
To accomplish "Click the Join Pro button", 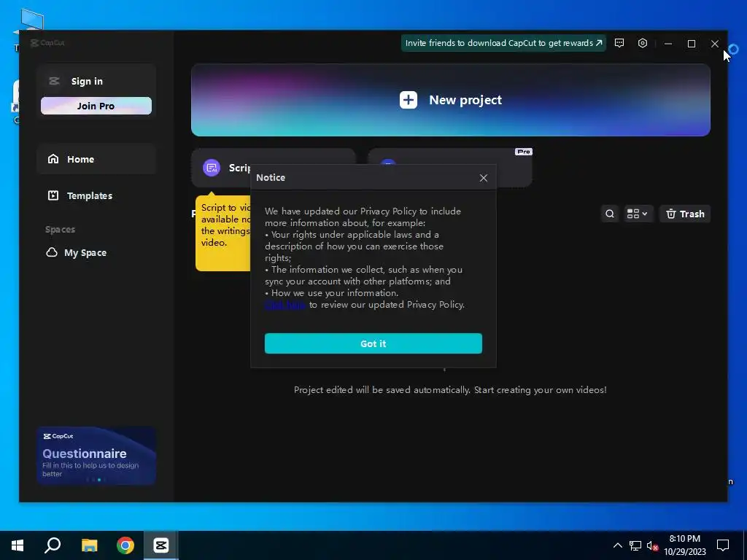I will tap(96, 106).
